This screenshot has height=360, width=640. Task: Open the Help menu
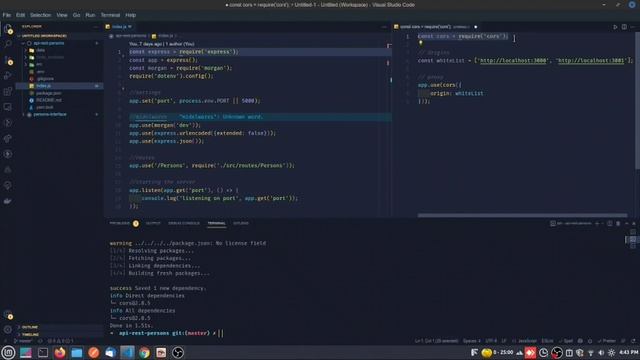tap(130, 15)
